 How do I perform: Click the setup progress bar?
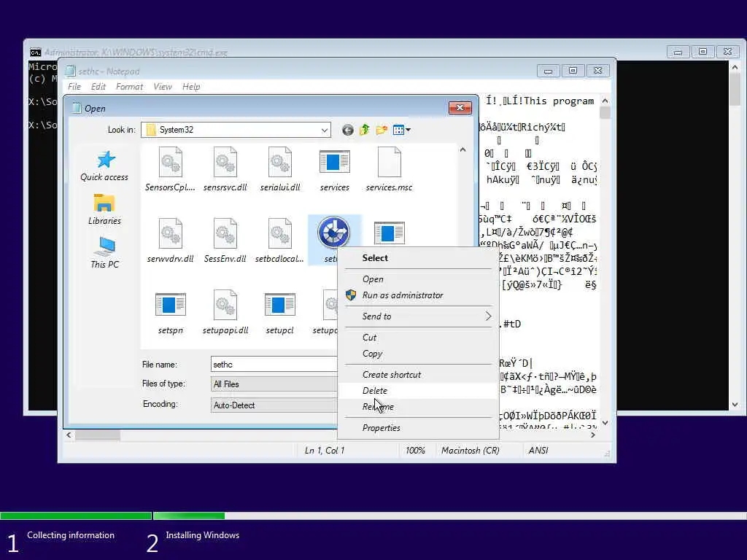click(x=373, y=516)
